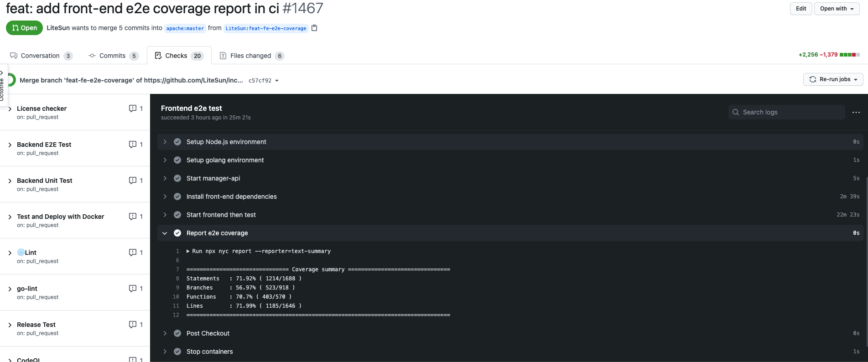The image size is (868, 362).
Task: Expand the Release Test workflow
Action: click(10, 325)
